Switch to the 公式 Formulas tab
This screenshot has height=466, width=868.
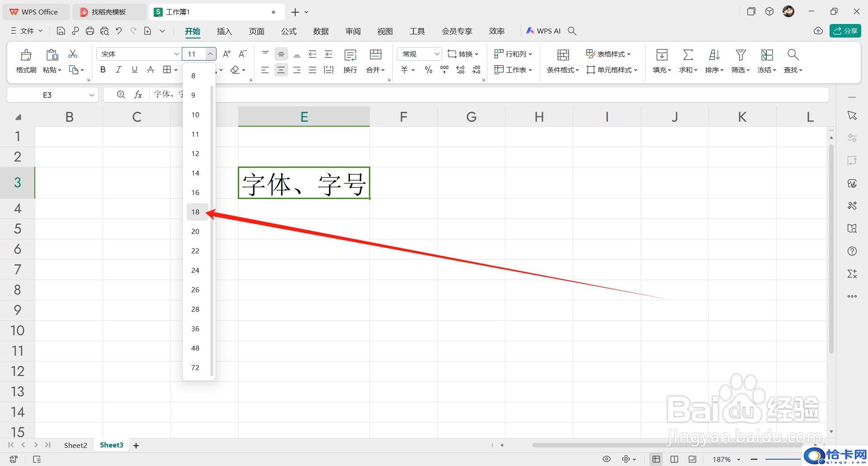(x=288, y=31)
